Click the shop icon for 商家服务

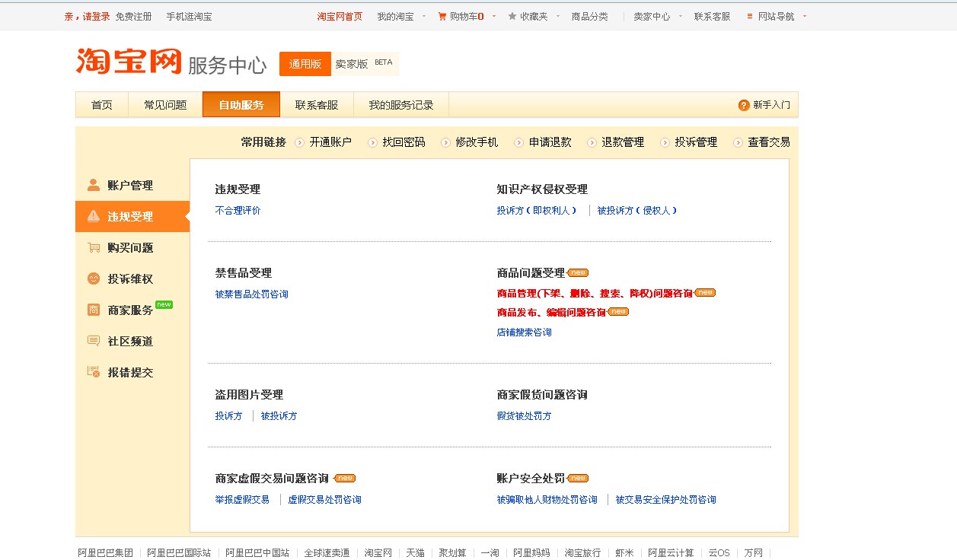pos(94,310)
